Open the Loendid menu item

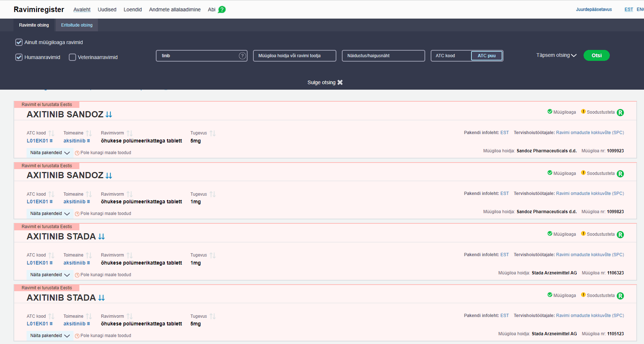(x=133, y=9)
